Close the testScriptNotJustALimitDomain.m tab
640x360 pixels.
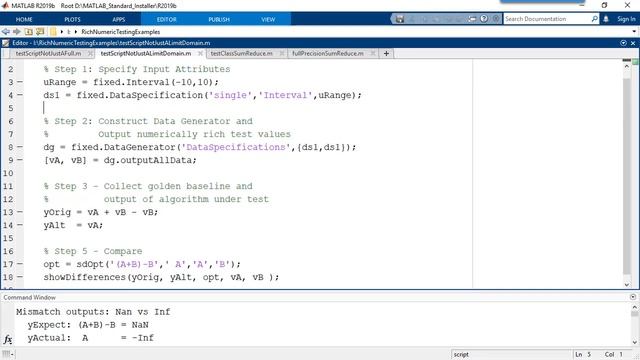tap(200, 53)
